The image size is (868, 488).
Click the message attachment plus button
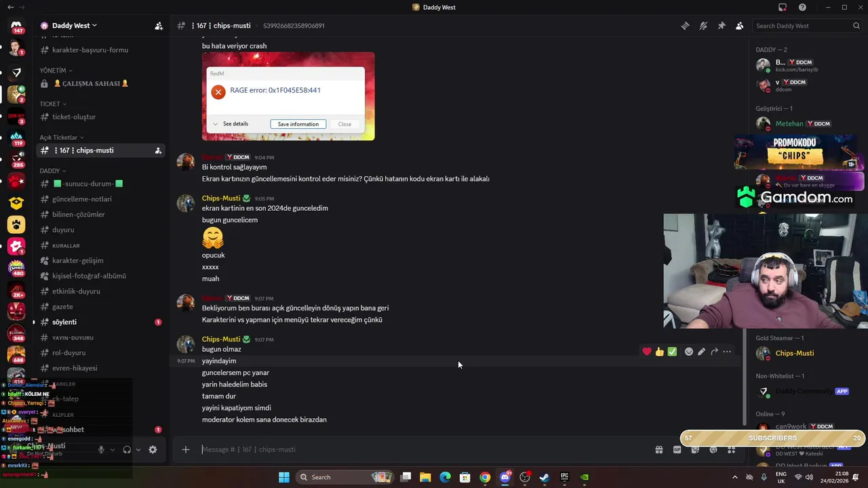(186, 449)
